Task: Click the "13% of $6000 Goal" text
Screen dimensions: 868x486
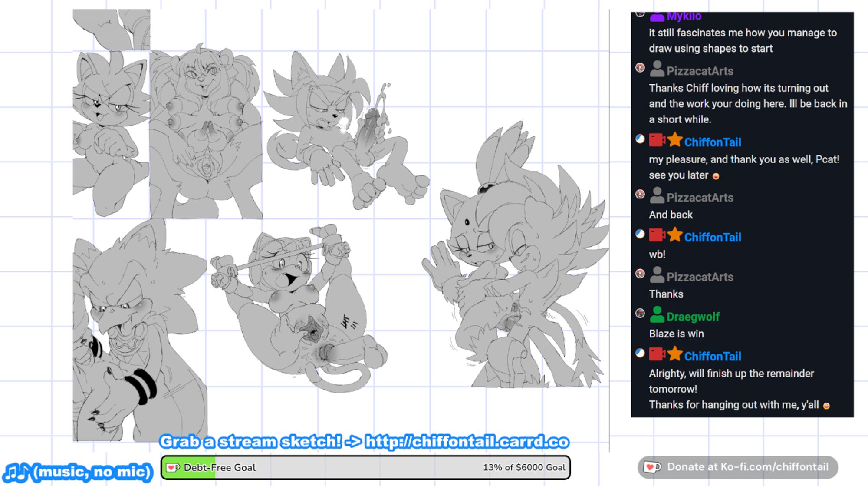Action: pos(524,467)
